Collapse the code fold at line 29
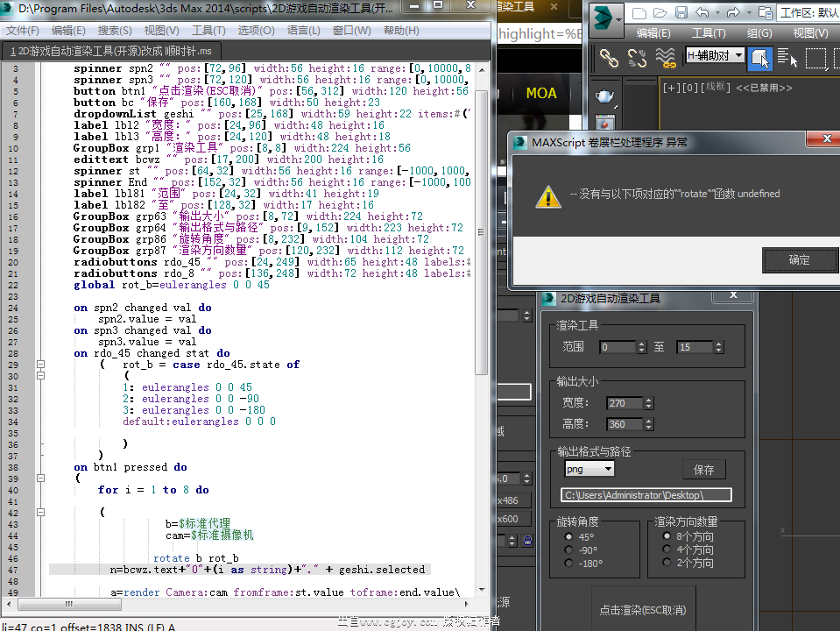The height and width of the screenshot is (631, 840). (x=40, y=365)
